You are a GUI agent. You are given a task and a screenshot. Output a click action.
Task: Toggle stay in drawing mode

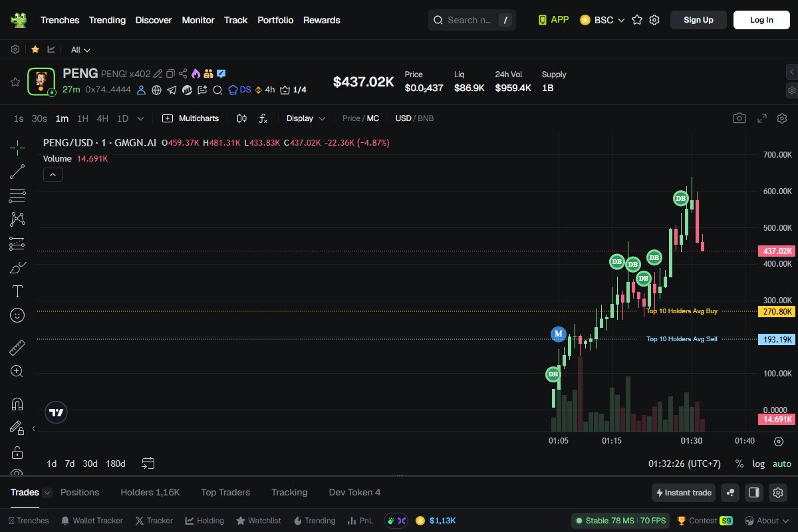(x=17, y=428)
